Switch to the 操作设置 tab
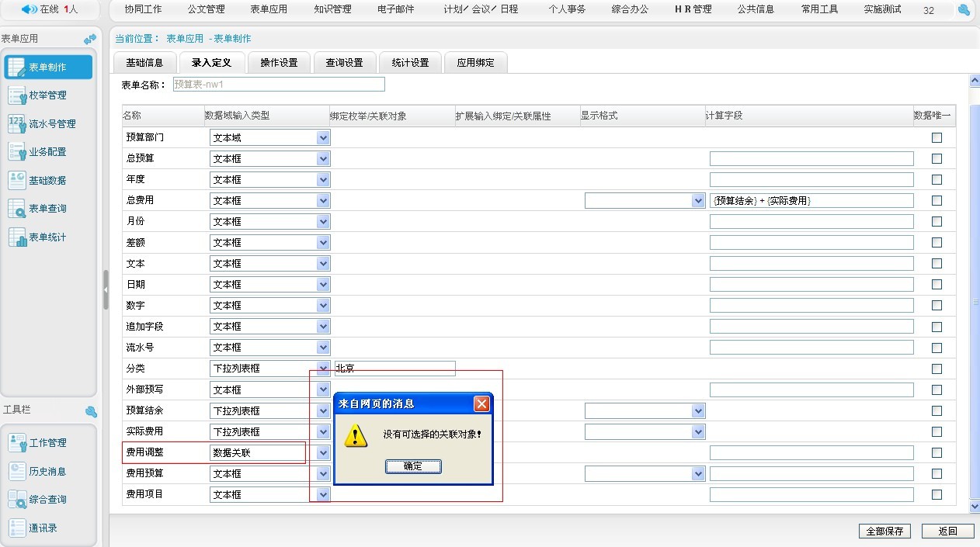The height and width of the screenshot is (547, 980). pyautogui.click(x=279, y=63)
